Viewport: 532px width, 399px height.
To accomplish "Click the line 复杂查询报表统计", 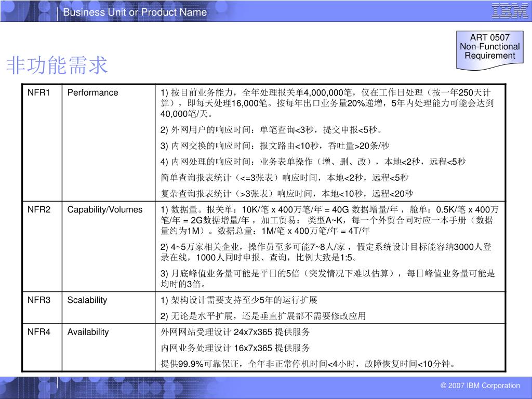I will point(287,193).
